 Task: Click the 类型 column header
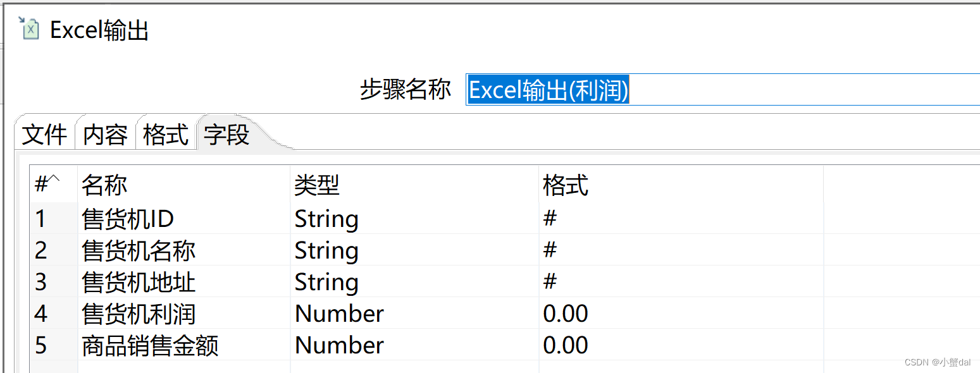[414, 185]
